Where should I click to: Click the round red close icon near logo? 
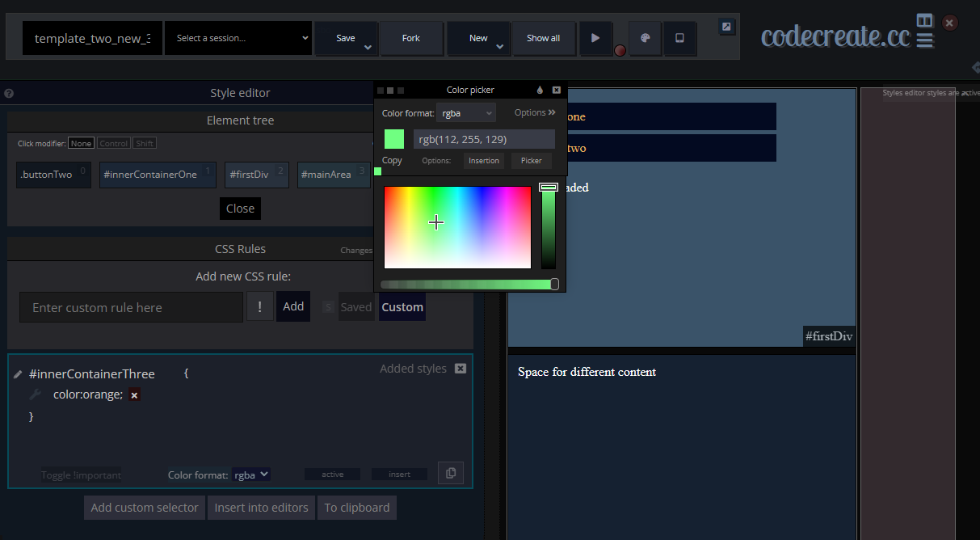click(950, 23)
